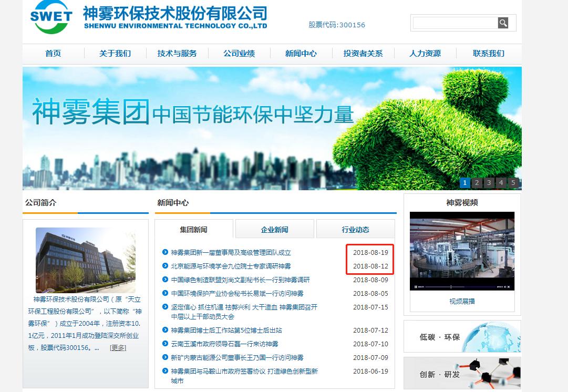568x392 pixels.
Task: Click the date 2018-07-15
Action: tap(370, 307)
